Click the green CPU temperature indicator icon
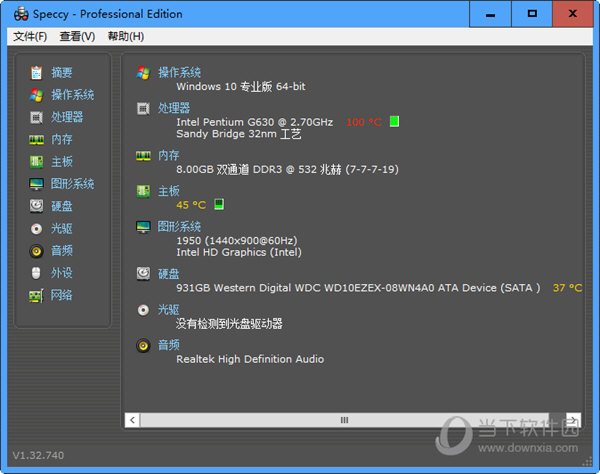Screen dimensions: 600x474 [x=394, y=121]
